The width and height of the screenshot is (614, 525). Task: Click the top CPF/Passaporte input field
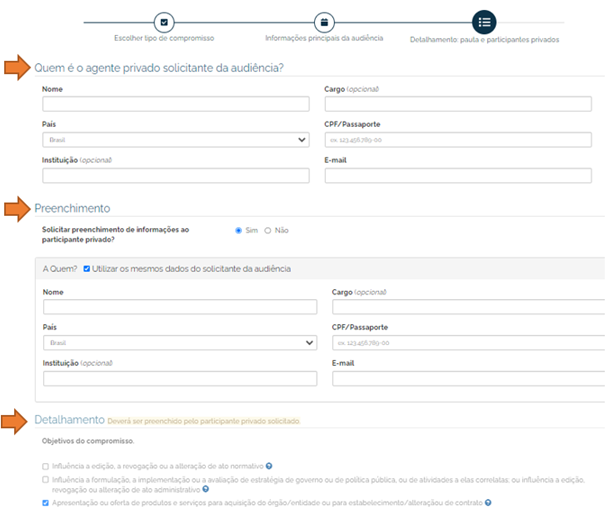coord(465,140)
